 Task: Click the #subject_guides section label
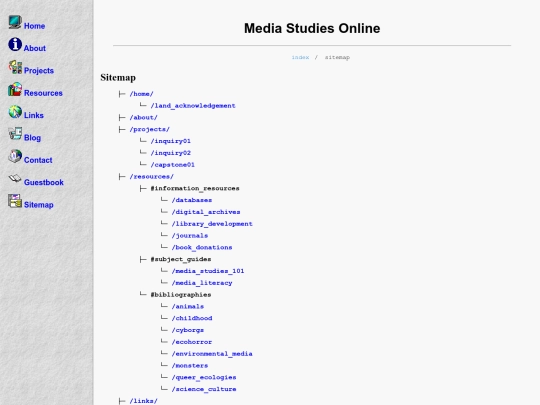[181, 259]
